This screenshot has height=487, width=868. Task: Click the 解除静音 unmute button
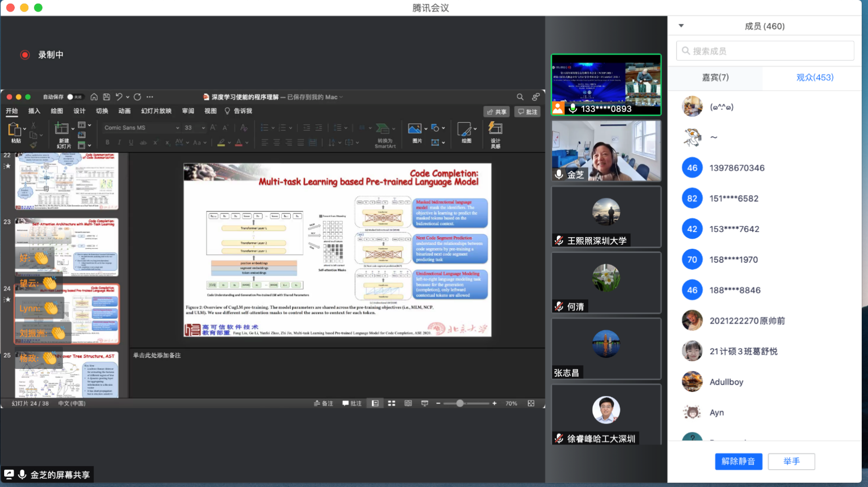pyautogui.click(x=738, y=461)
